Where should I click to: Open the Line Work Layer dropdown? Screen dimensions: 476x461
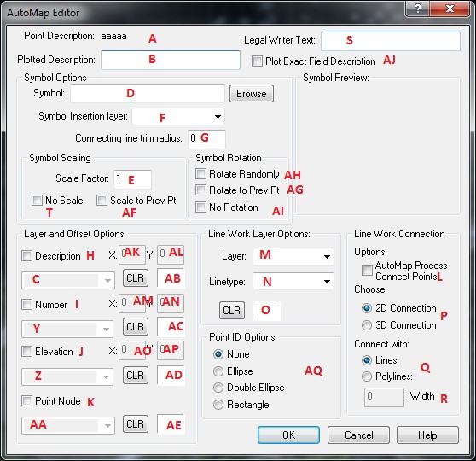tap(293, 256)
